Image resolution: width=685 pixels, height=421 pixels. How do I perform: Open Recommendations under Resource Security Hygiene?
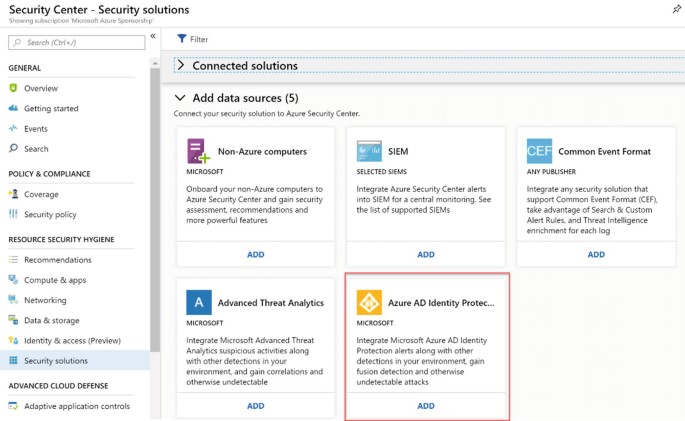click(x=58, y=260)
